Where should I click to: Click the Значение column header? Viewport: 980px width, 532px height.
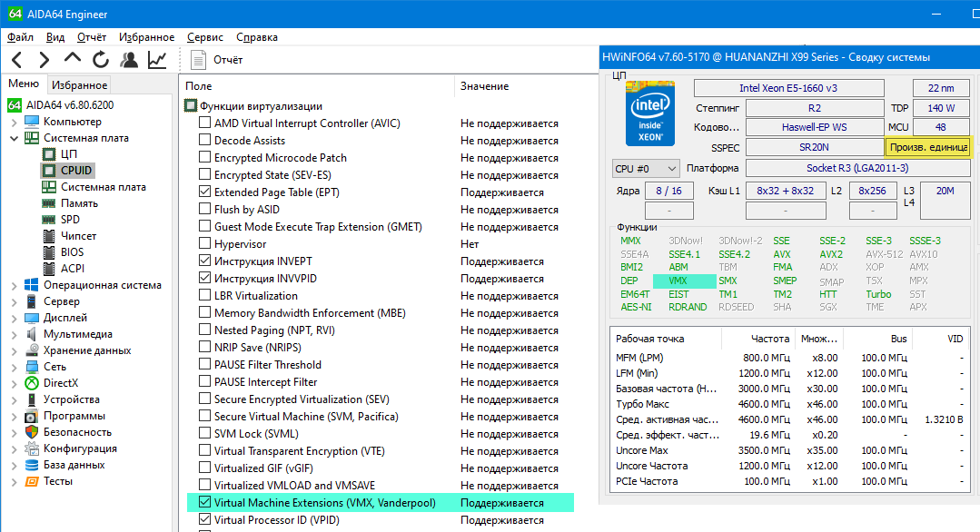[x=484, y=86]
